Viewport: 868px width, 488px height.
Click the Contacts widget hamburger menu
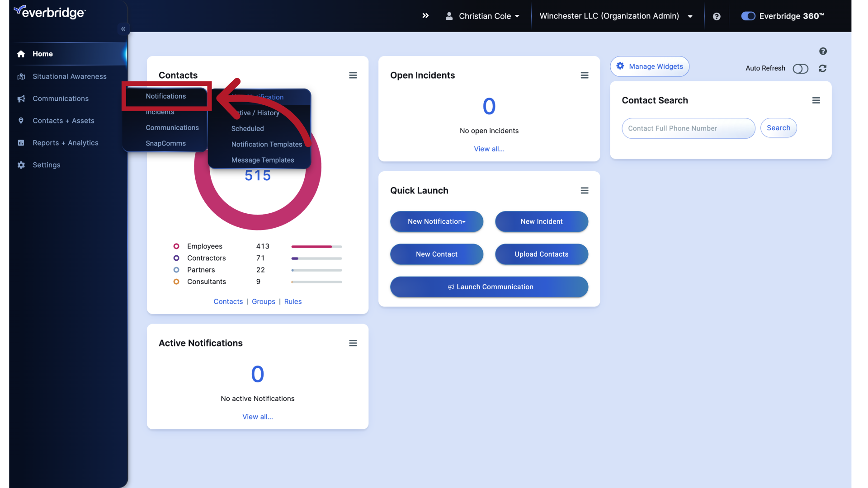(353, 75)
